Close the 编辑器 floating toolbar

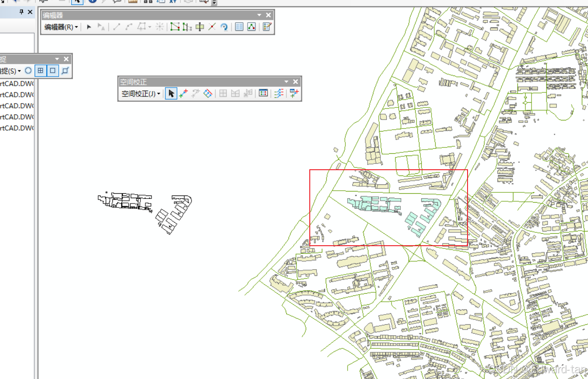(x=268, y=15)
